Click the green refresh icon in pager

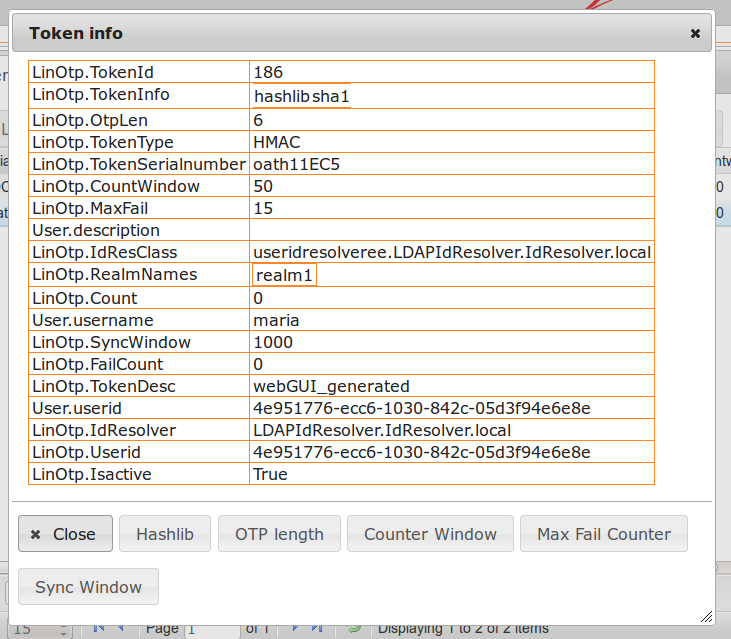(354, 629)
